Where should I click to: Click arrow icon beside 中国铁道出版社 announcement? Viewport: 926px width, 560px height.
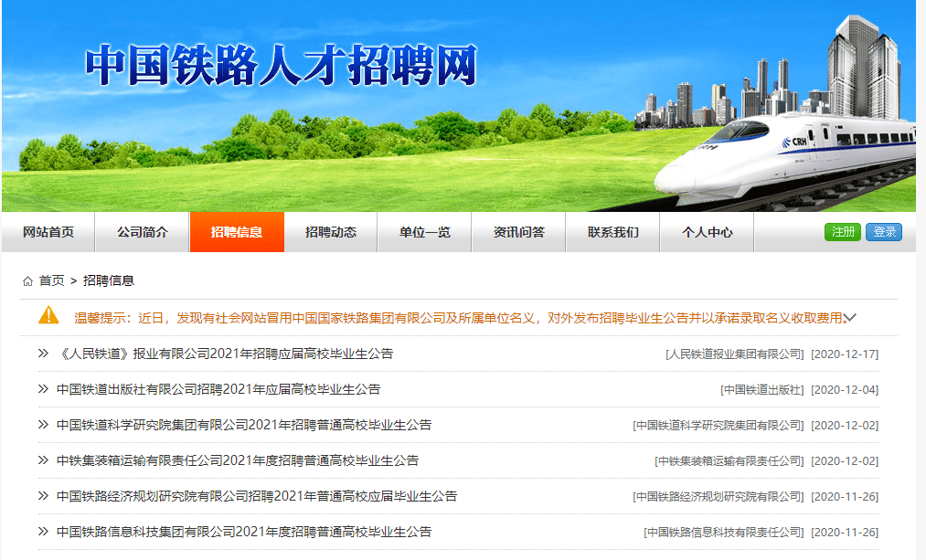(x=43, y=389)
